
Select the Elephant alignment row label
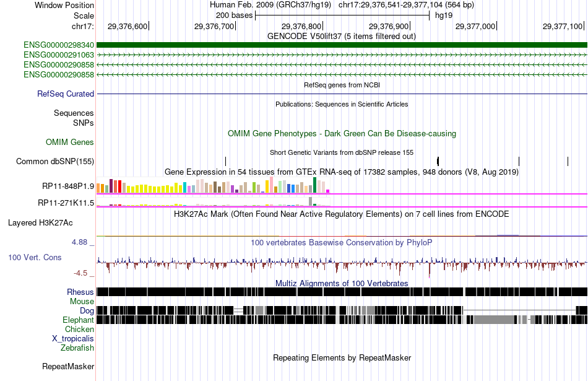coord(78,320)
